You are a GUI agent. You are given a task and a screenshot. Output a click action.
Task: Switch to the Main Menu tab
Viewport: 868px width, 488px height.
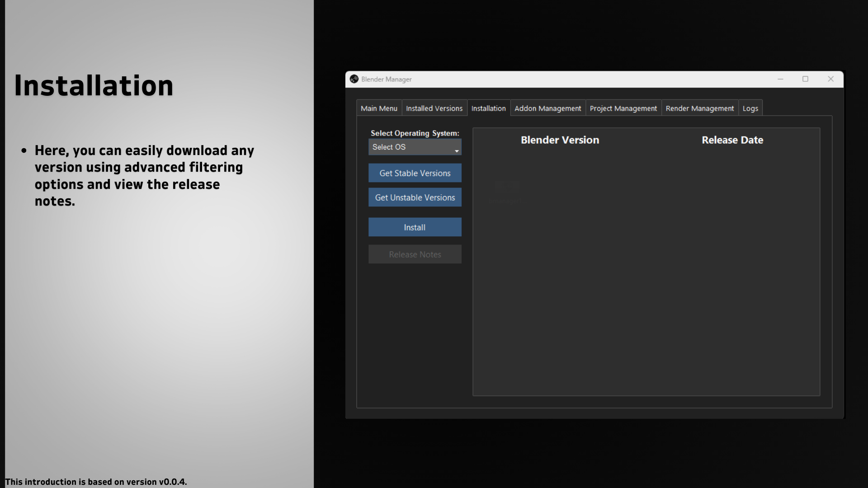(x=379, y=108)
